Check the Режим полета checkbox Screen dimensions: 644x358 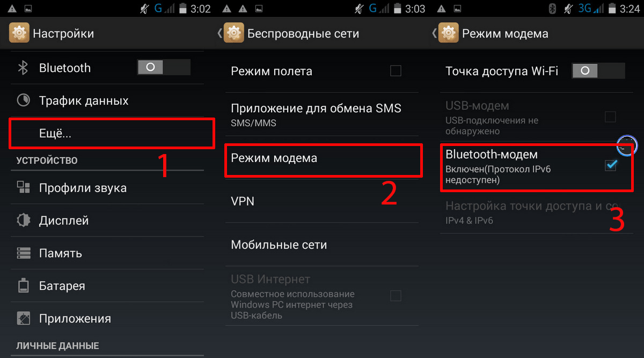(396, 70)
